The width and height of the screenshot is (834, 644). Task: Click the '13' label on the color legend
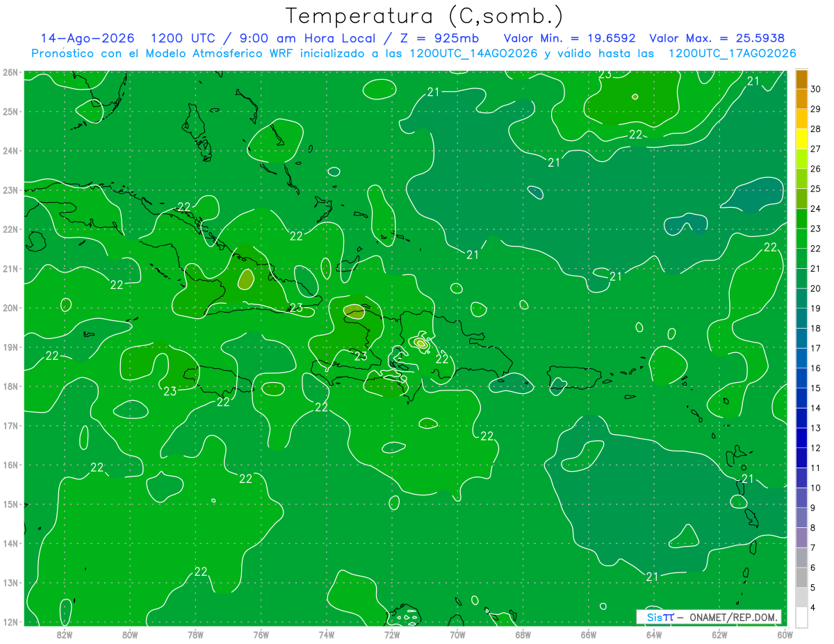click(x=816, y=427)
